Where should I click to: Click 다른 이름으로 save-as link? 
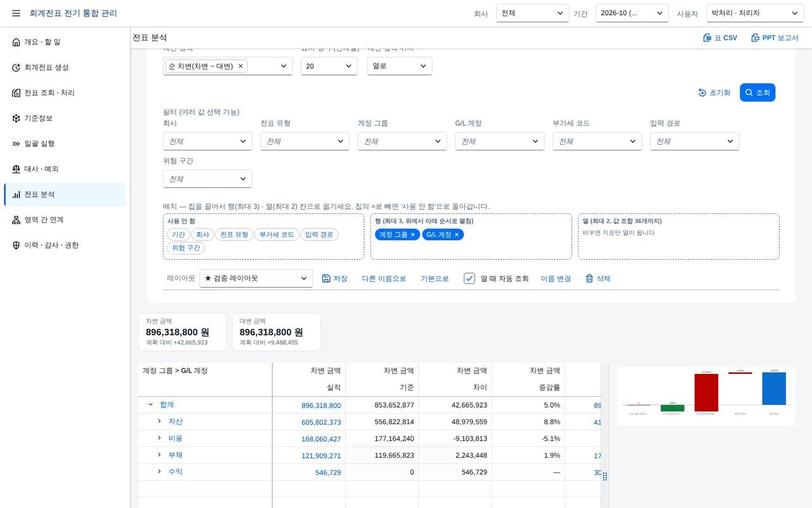click(x=384, y=279)
